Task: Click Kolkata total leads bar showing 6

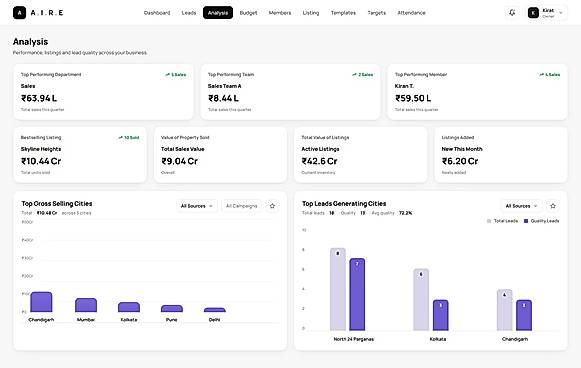Action: pos(421,300)
